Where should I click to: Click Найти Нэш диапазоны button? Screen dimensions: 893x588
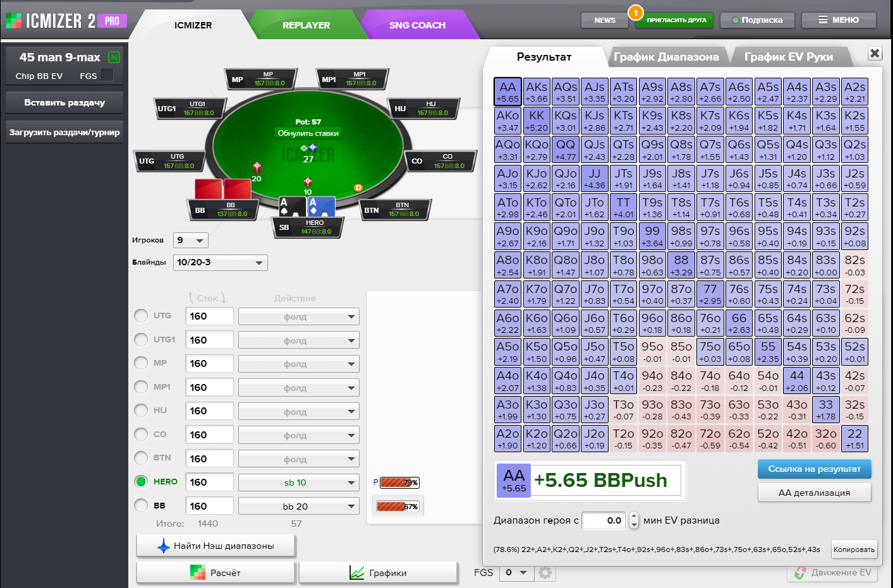(216, 546)
